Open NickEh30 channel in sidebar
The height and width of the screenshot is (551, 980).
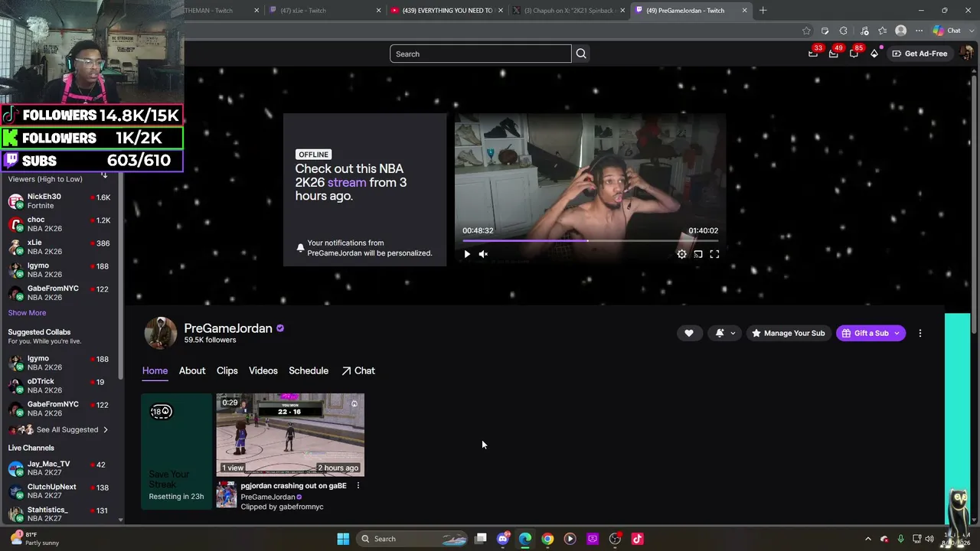coord(59,201)
